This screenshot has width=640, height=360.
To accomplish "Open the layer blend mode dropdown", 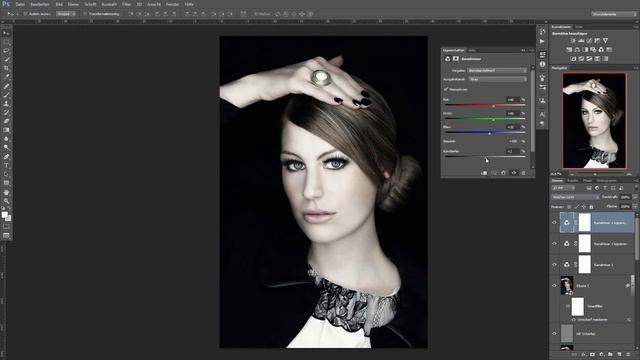I will tap(575, 197).
